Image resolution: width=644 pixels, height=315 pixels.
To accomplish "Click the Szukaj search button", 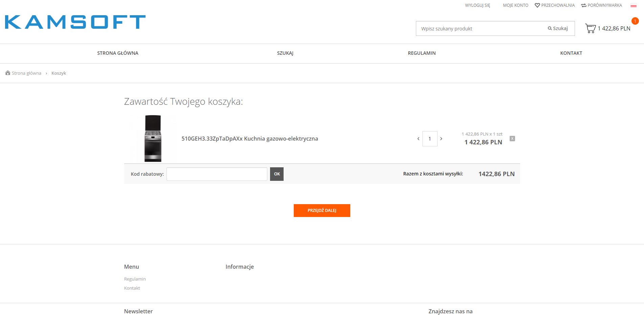I will [558, 28].
